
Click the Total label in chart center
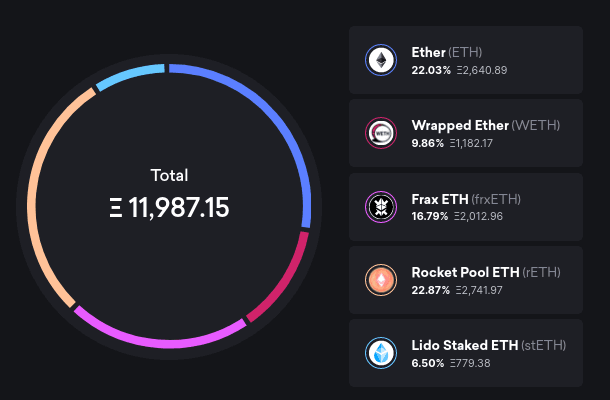(169, 175)
